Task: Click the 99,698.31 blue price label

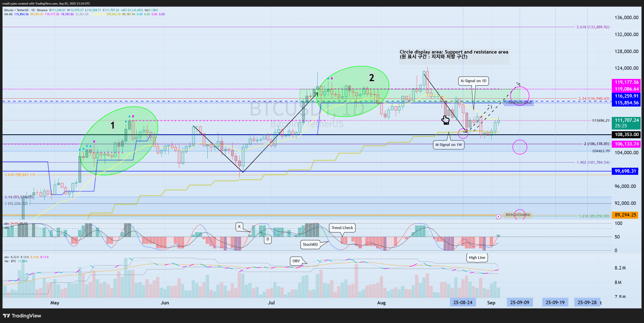Action: pos(625,171)
